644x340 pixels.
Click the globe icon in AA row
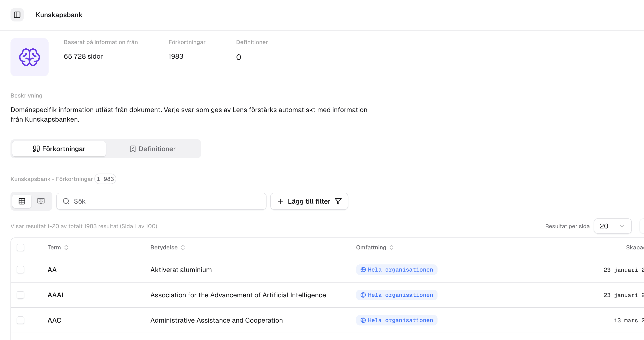pyautogui.click(x=363, y=270)
